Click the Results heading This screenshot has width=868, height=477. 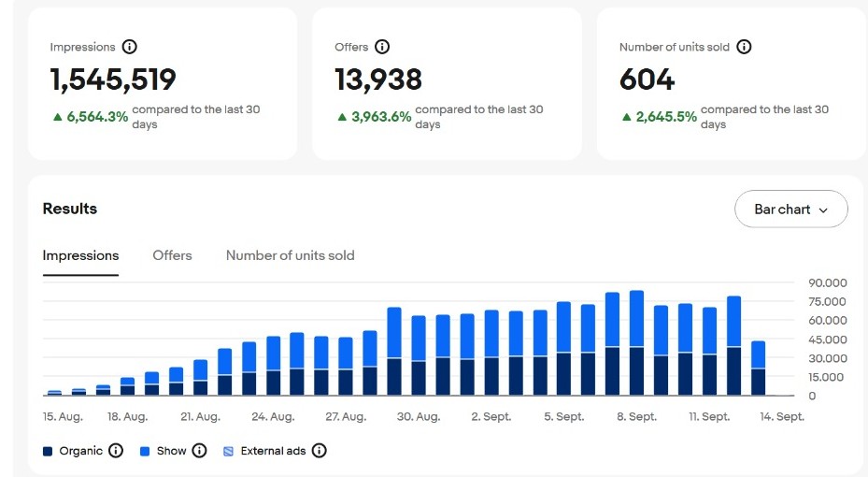70,209
